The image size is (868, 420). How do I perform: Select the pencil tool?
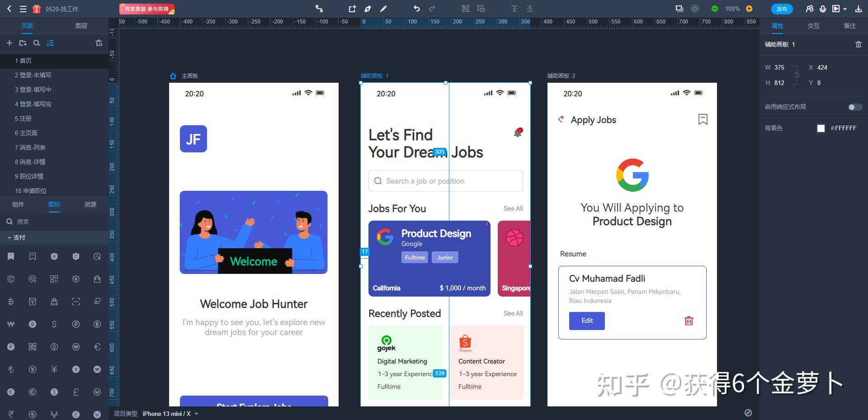(383, 9)
